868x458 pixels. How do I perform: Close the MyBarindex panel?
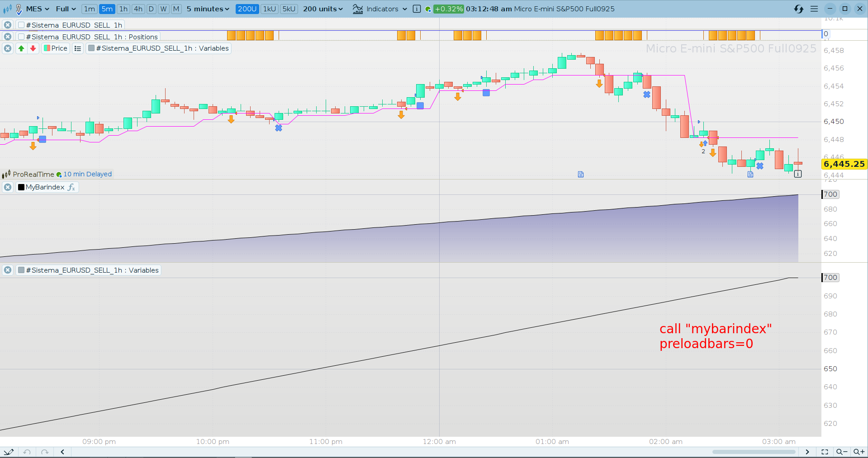pos(8,187)
